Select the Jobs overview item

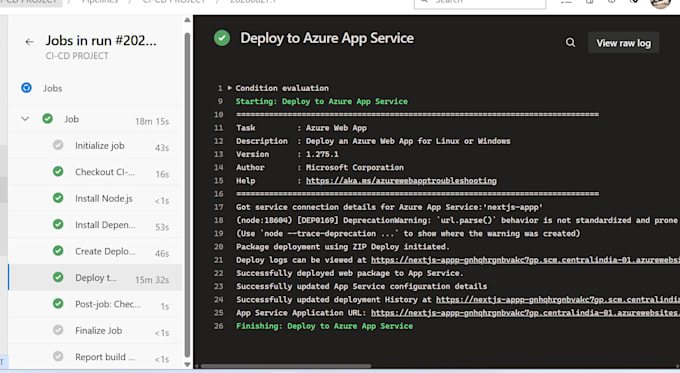[95, 88]
